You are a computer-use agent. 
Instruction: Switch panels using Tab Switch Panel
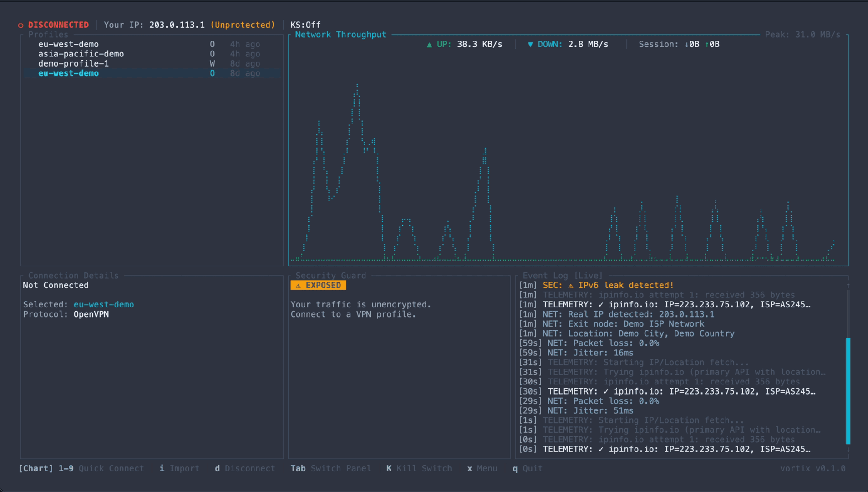pos(332,468)
